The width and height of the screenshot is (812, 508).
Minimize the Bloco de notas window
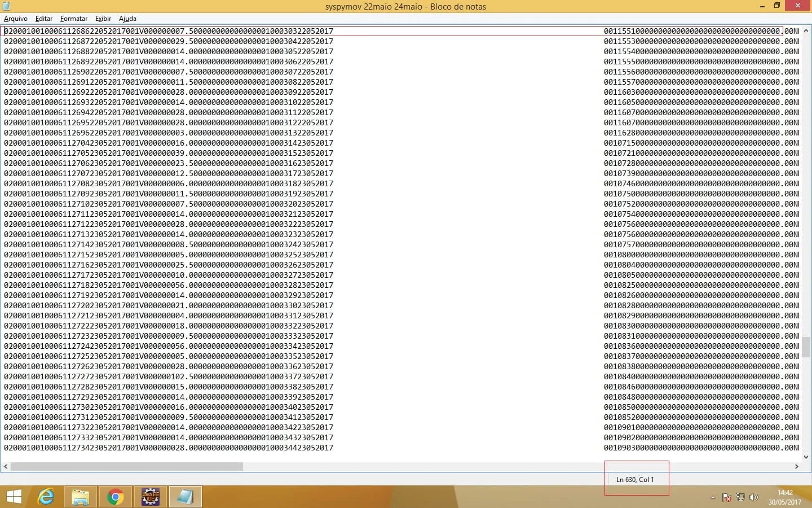click(x=762, y=6)
